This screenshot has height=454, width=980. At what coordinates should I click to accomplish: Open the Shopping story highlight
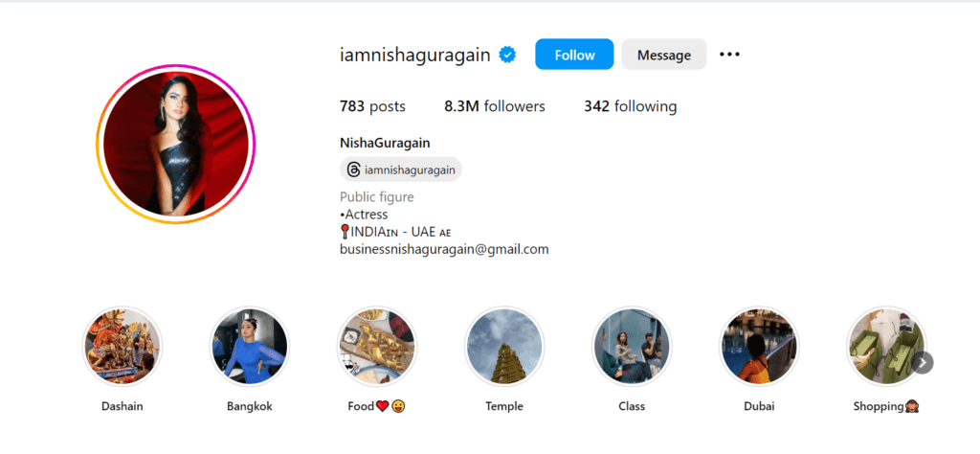click(x=886, y=346)
